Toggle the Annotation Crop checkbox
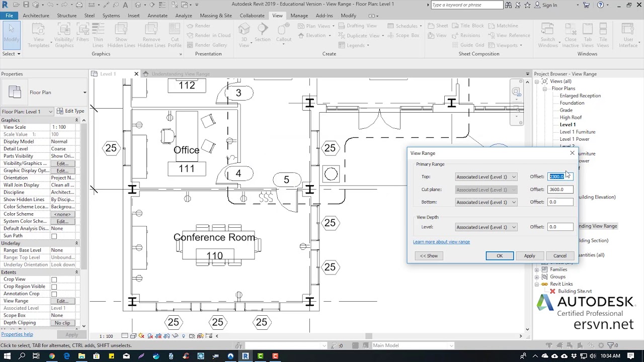The image size is (644, 362). point(54,294)
